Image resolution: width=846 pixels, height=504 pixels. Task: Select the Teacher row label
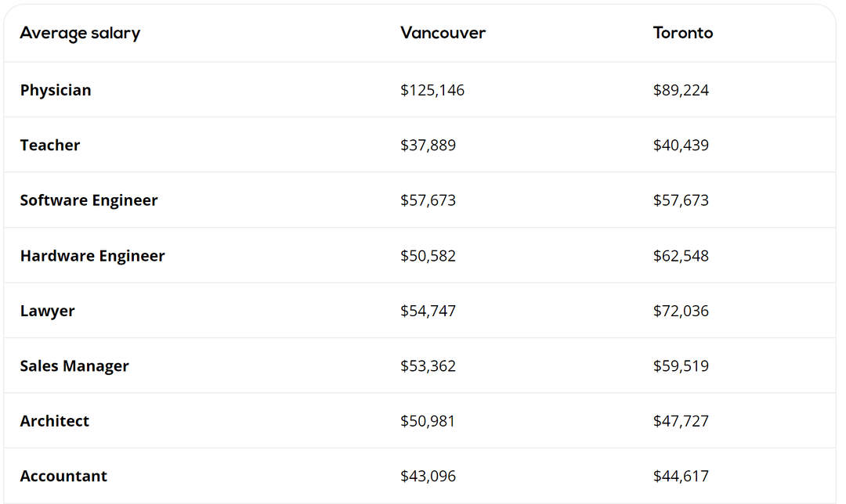click(x=50, y=145)
